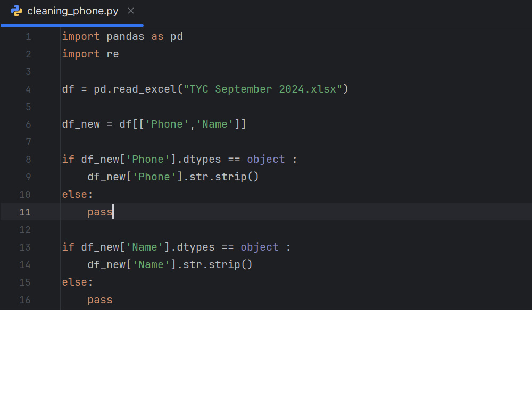Screen dimensions: 532x399
Task: Click the Python file icon on tab
Action: 16,11
